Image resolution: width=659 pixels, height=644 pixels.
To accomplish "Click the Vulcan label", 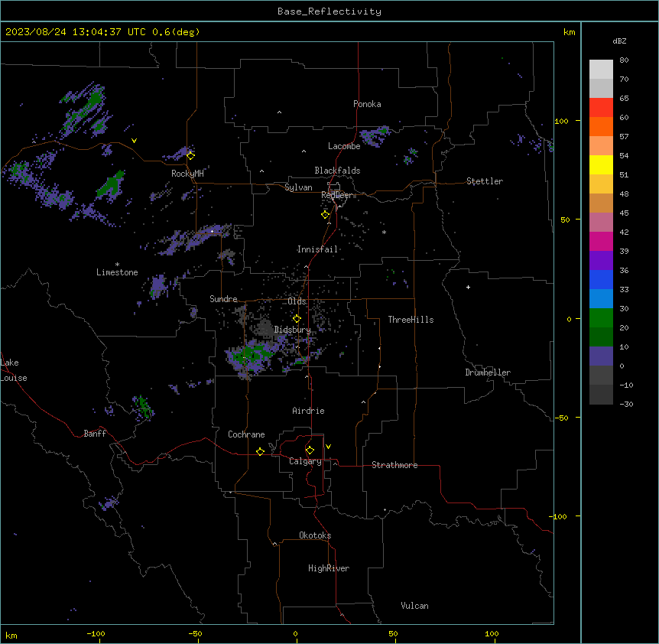I will pos(415,606).
